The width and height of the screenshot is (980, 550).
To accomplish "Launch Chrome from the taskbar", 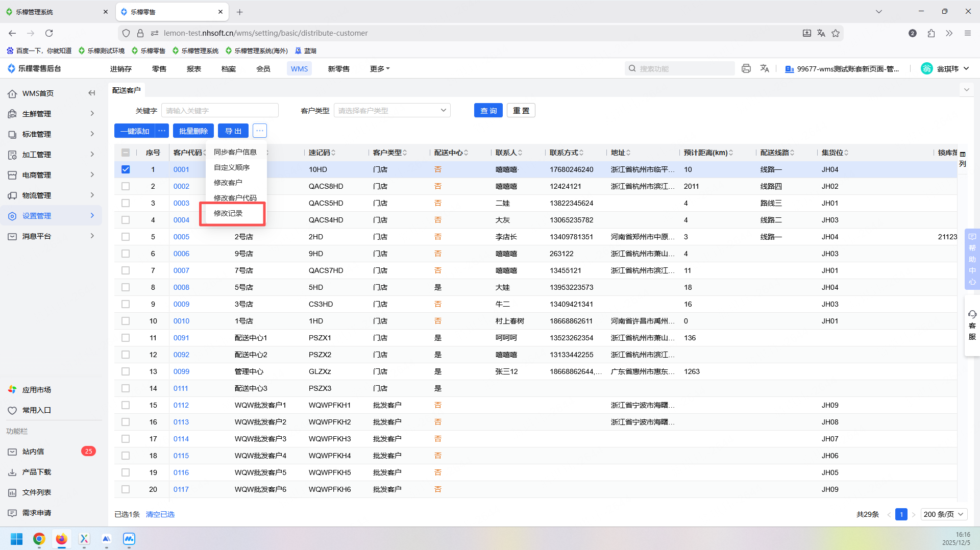I will point(39,539).
